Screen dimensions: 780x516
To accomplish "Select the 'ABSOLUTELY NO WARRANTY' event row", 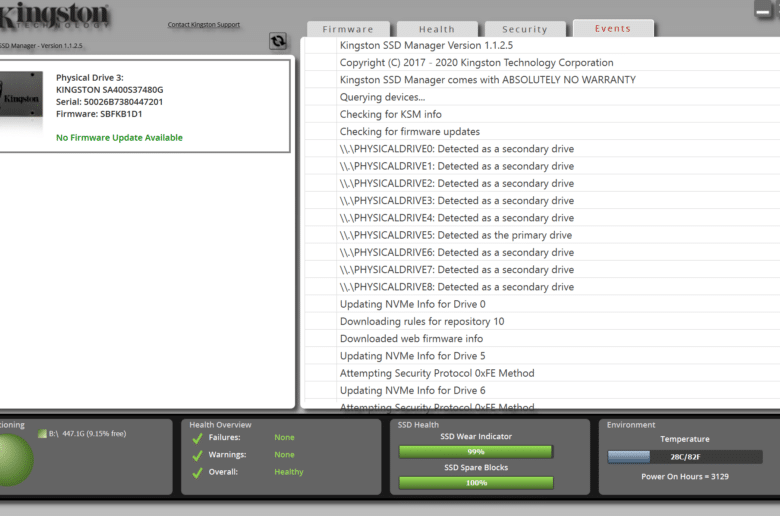I will [x=542, y=80].
